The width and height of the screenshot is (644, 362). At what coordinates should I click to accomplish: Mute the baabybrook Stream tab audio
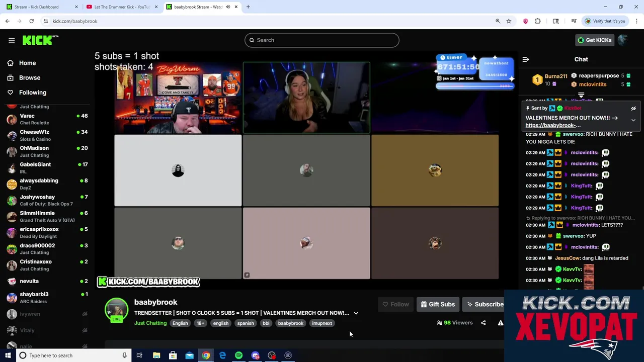click(x=228, y=7)
